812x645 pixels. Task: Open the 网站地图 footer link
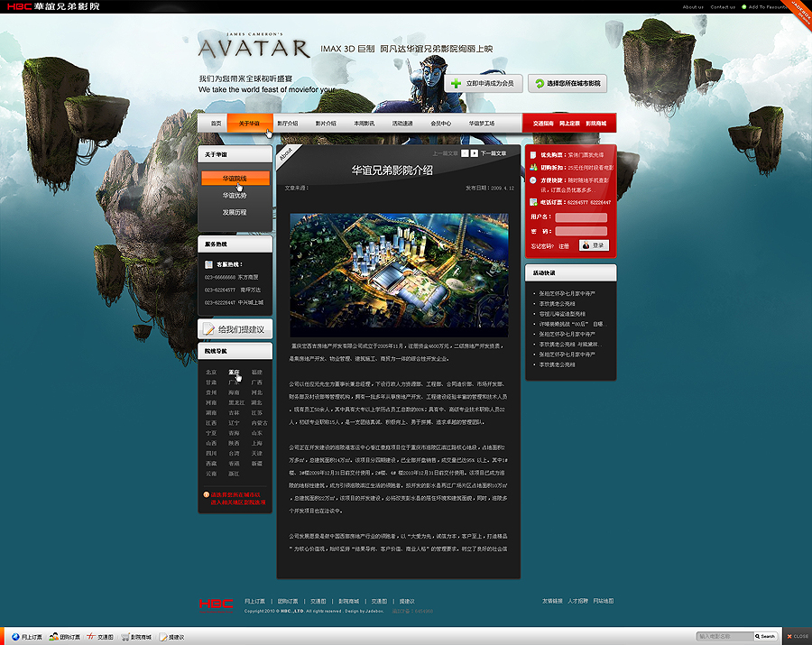[x=604, y=601]
